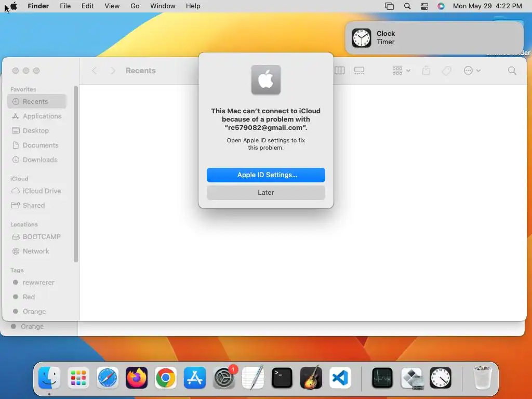This screenshot has width=532, height=399.
Task: Open the Help menu
Action: 193,6
